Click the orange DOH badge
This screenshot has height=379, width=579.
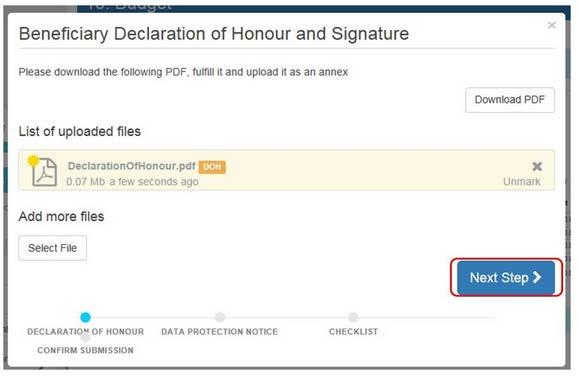click(x=212, y=167)
